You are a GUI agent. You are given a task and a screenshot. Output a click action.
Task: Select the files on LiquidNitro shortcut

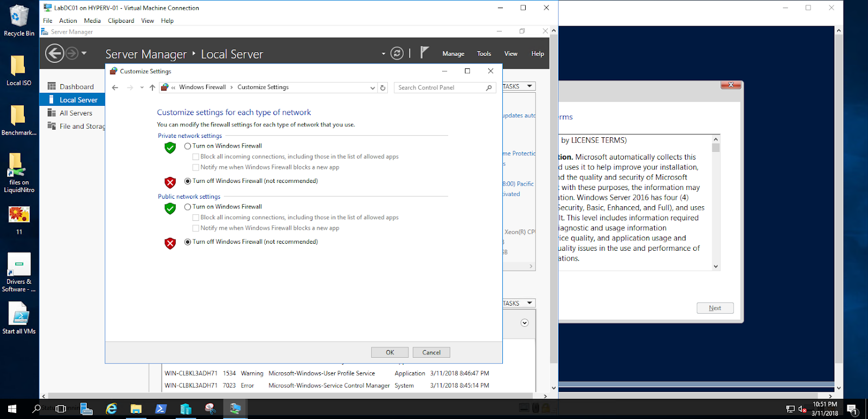tap(19, 173)
